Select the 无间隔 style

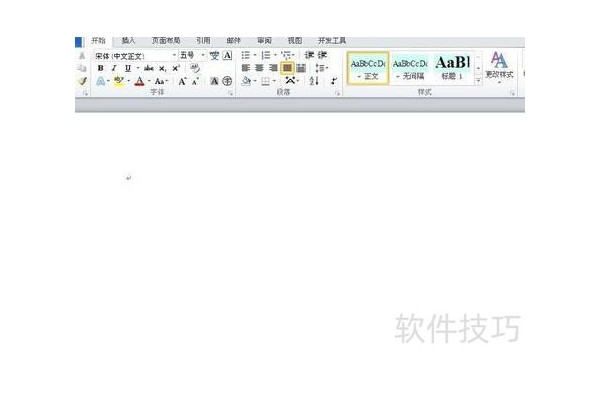click(410, 68)
